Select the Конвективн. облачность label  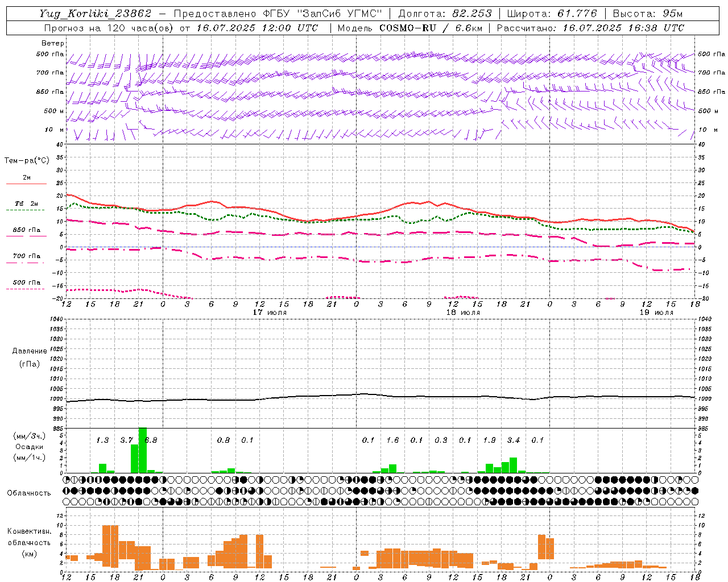(30, 537)
